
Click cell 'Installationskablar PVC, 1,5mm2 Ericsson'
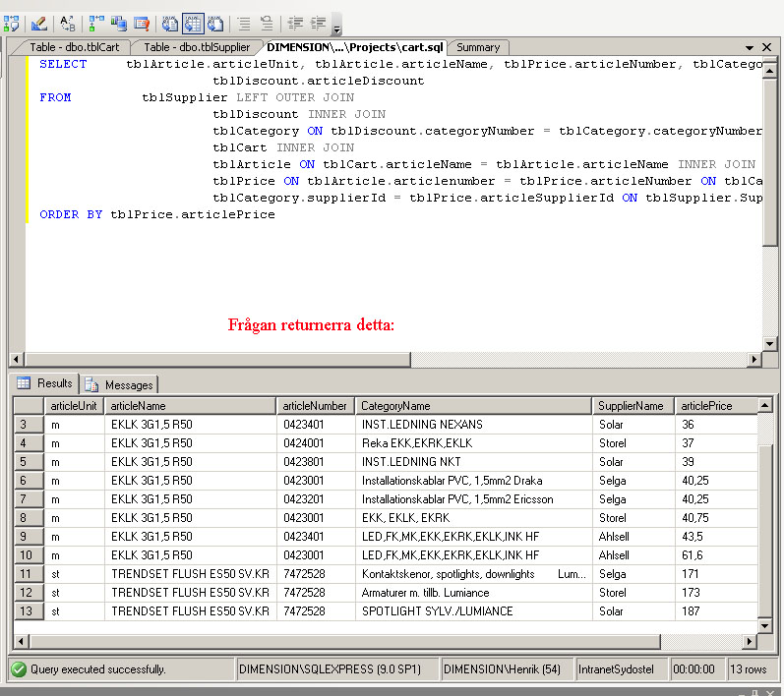473,499
